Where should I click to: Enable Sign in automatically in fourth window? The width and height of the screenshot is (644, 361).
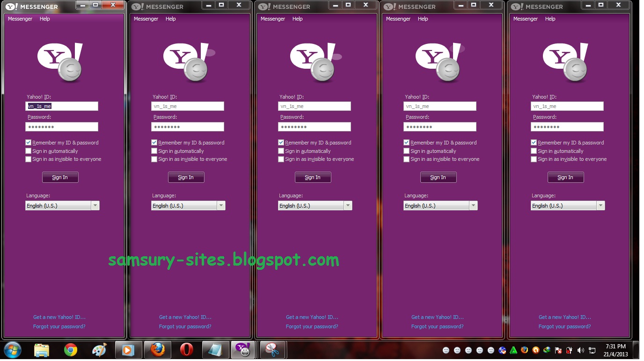(407, 151)
